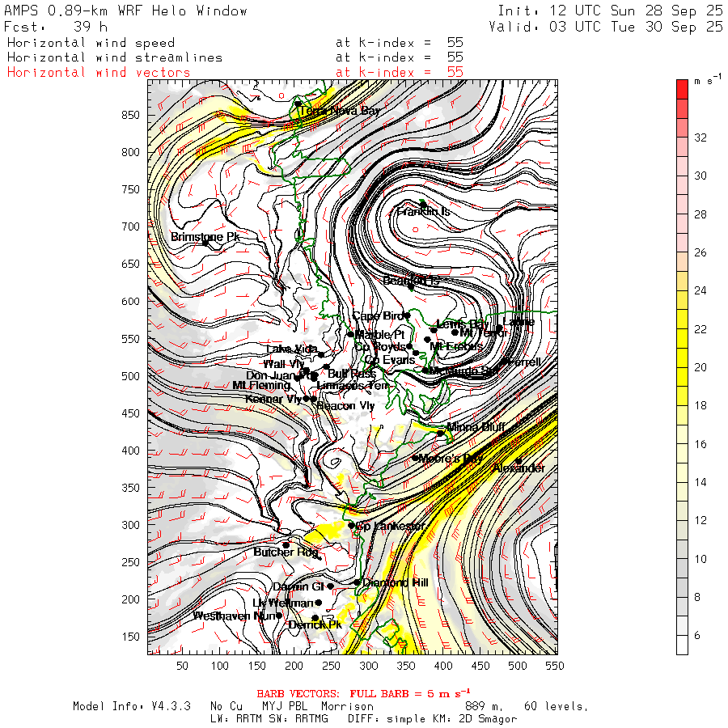The height and width of the screenshot is (728, 728).
Task: Click the Brimstone Pk label
Action: click(205, 237)
